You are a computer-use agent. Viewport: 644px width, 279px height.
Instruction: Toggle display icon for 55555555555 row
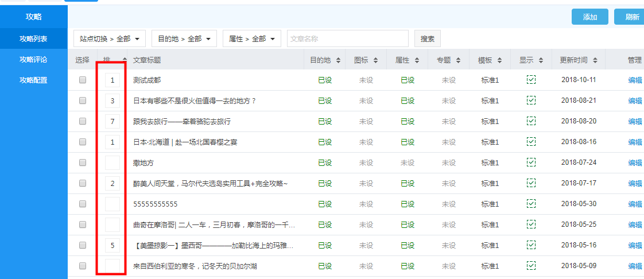(x=531, y=204)
